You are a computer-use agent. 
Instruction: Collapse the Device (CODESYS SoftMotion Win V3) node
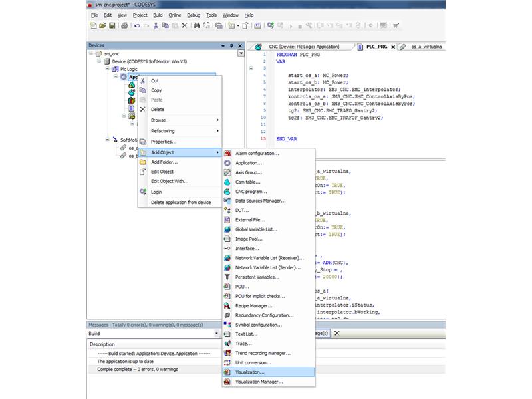[99, 61]
